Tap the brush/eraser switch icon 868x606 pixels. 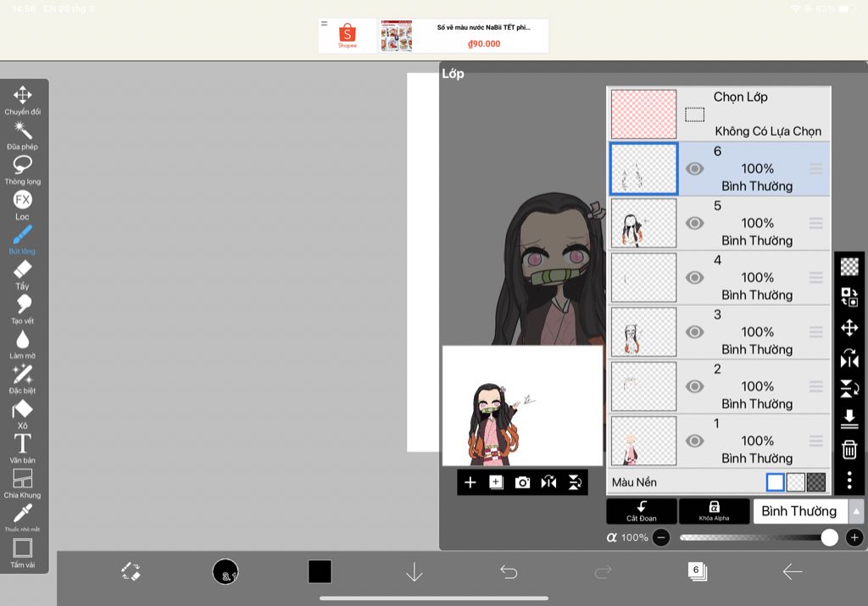point(131,571)
